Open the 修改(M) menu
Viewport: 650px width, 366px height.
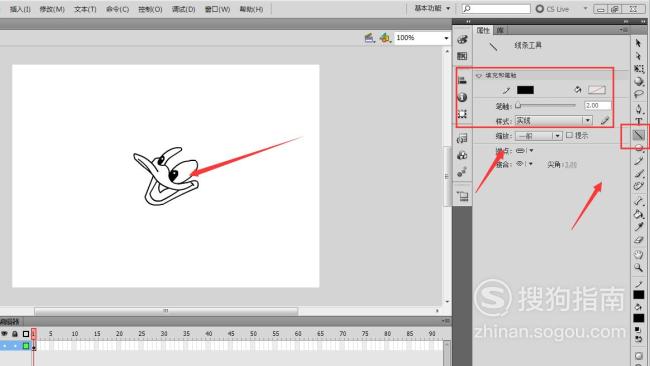click(x=52, y=9)
